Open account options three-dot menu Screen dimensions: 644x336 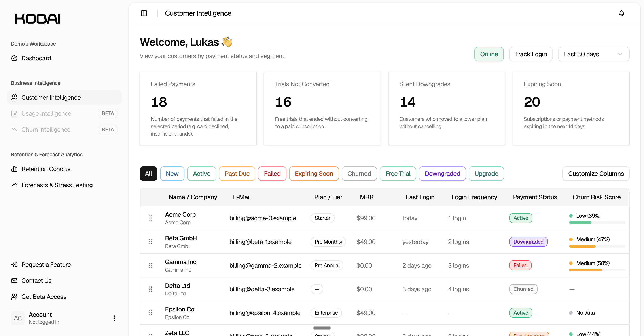[114, 318]
